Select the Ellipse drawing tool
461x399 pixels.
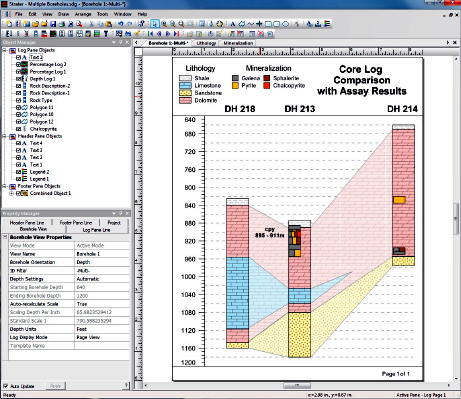pos(286,24)
